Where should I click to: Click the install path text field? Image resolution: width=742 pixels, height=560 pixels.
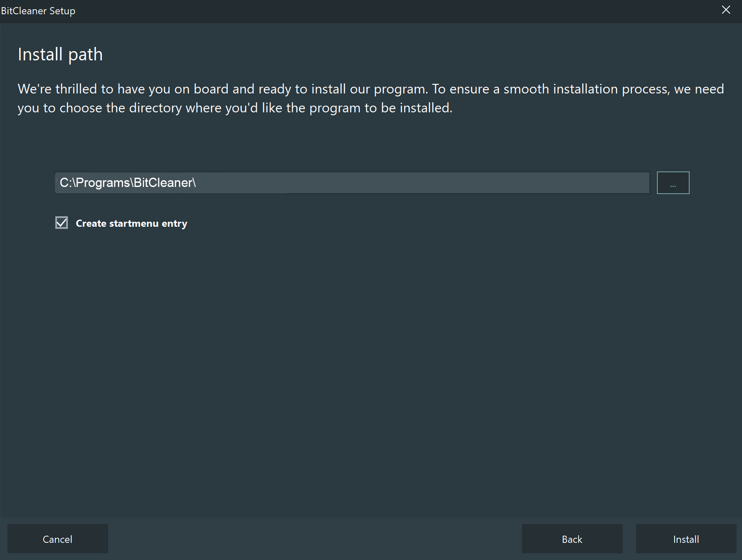[352, 183]
